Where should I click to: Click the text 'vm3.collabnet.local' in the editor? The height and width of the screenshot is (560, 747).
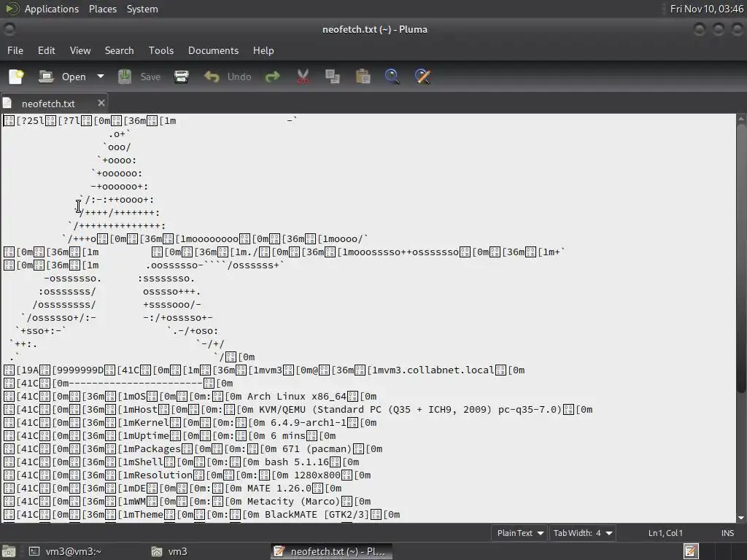point(433,370)
